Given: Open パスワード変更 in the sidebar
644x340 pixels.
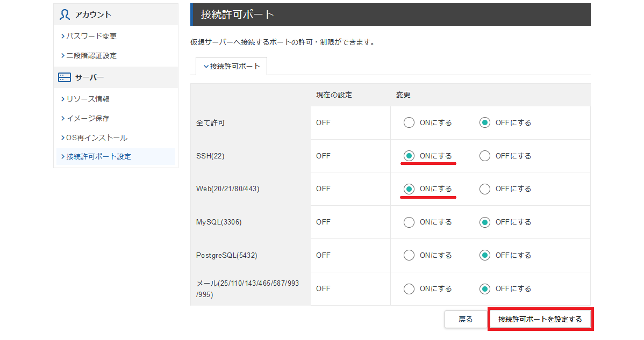Looking at the screenshot, I should click(91, 36).
